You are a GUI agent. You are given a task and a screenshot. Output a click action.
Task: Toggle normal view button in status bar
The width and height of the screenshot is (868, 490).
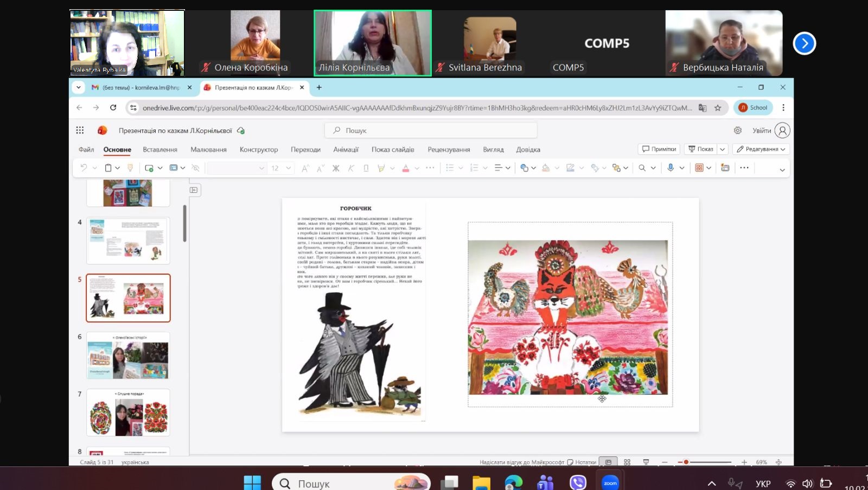pyautogui.click(x=608, y=462)
